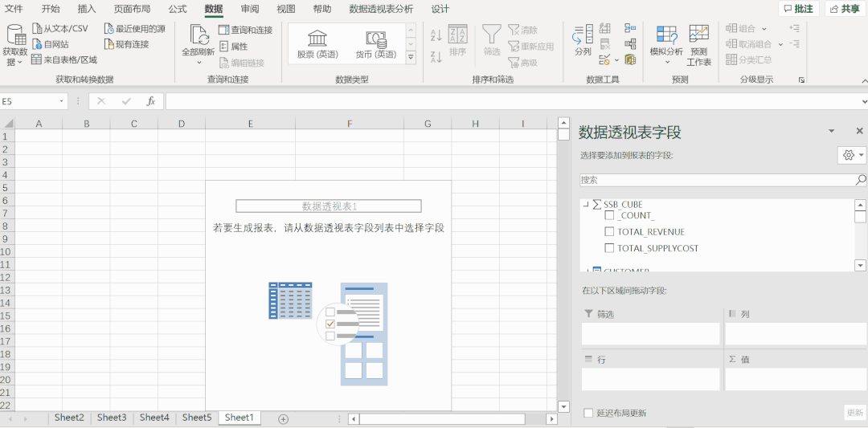Open the Sort (排序) dialog
Image resolution: width=868 pixels, height=428 pixels.
(458, 41)
